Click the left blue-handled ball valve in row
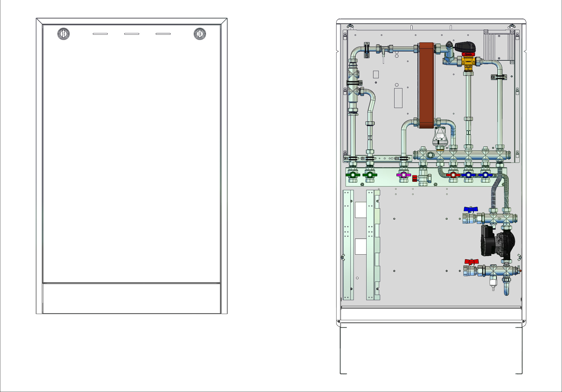Screen dimensions: 562x392 point(468,175)
